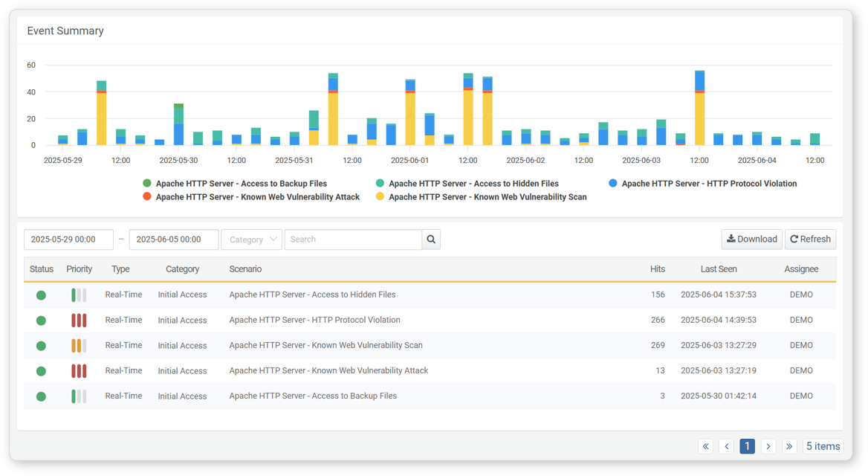Click Real-Time type in HTTP Protocol Violation row
The height and width of the screenshot is (476, 868).
point(123,320)
